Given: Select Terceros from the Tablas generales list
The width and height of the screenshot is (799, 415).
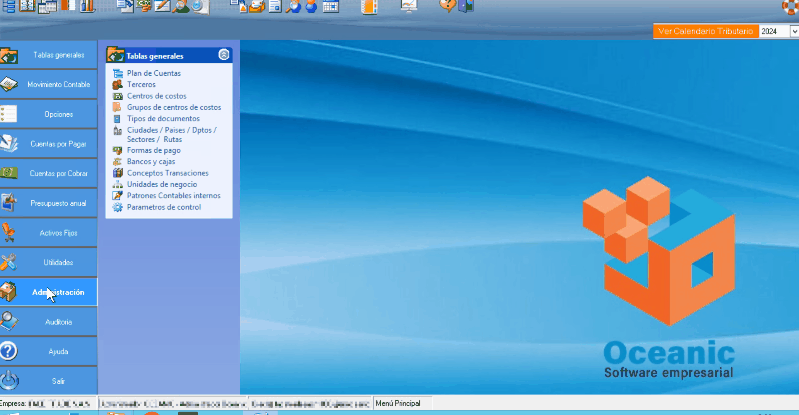Looking at the screenshot, I should tap(141, 85).
